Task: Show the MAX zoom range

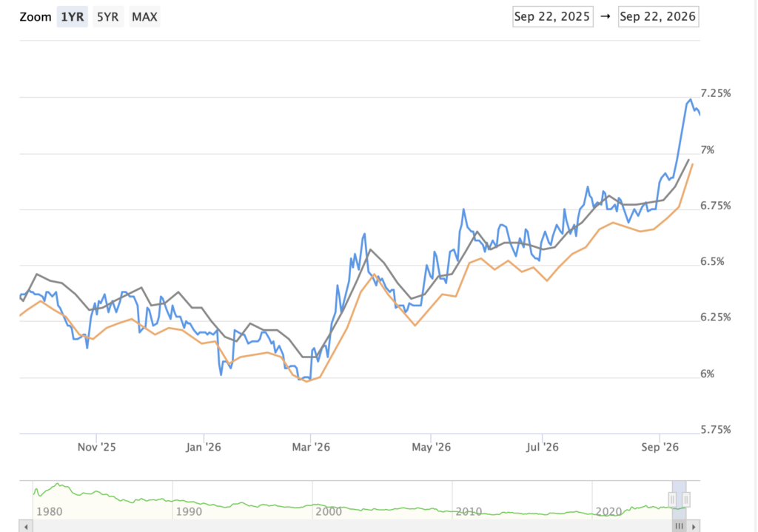Action: click(144, 17)
